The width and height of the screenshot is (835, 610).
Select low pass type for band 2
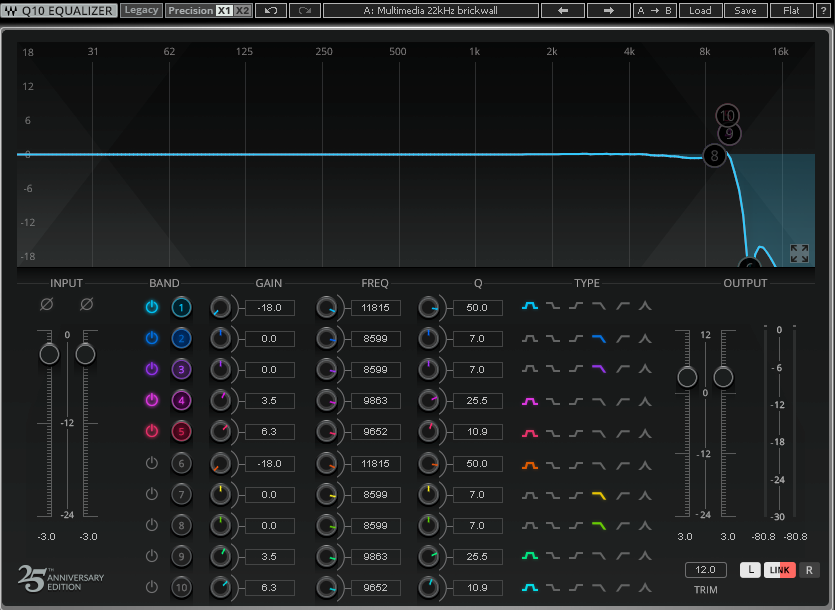pos(599,339)
